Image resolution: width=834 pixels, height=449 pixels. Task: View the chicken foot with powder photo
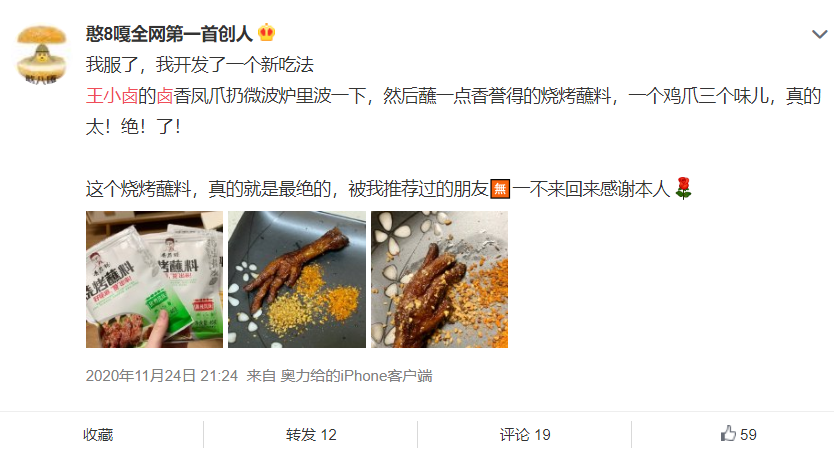tap(297, 279)
